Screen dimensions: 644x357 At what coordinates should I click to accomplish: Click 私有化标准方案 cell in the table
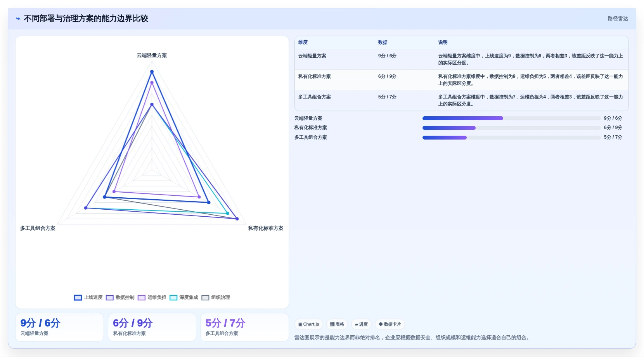pyautogui.click(x=315, y=76)
